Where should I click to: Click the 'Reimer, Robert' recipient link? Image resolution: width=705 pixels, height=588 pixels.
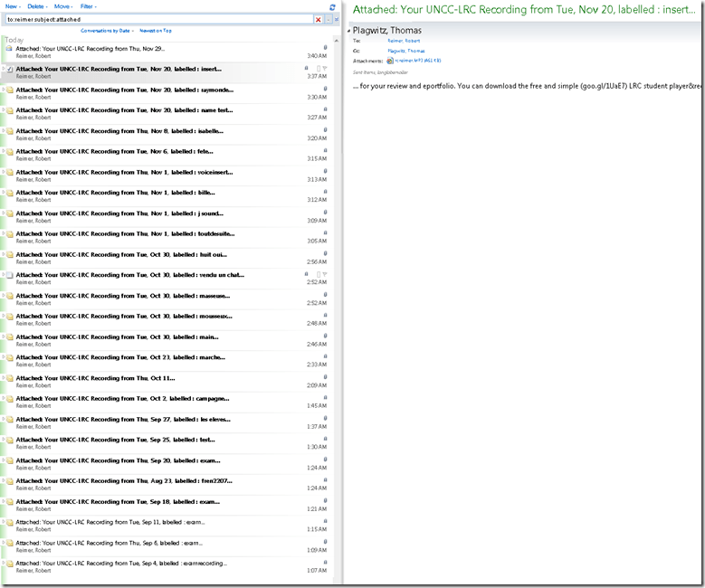[x=404, y=41]
